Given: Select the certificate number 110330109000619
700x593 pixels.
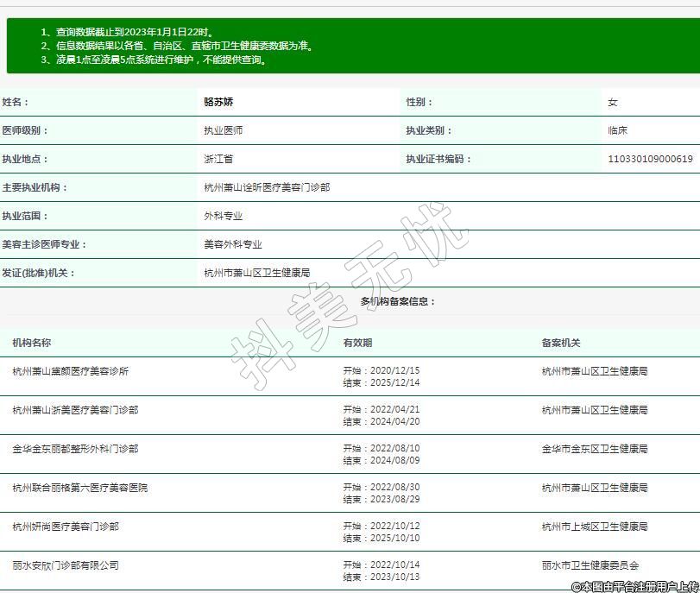Looking at the screenshot, I should click(x=650, y=159).
